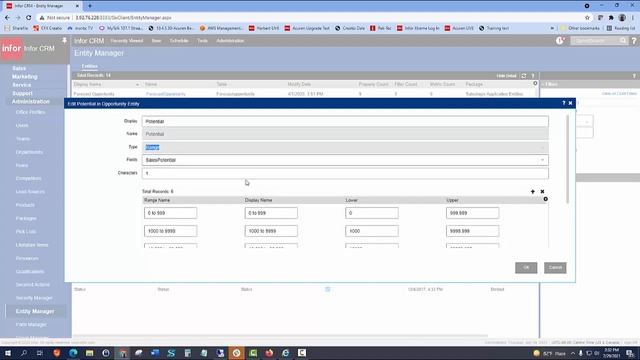Open Pick Lists in the sidebar

coord(26,231)
